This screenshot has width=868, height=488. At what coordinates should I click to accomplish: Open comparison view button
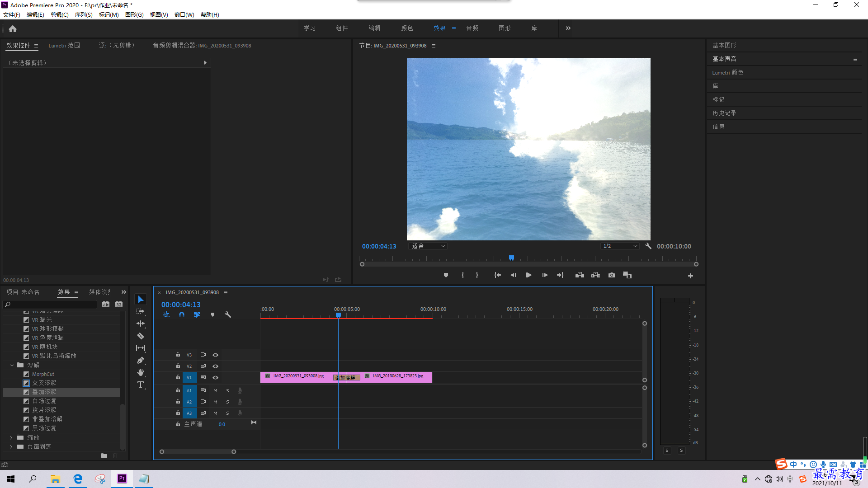tap(627, 275)
